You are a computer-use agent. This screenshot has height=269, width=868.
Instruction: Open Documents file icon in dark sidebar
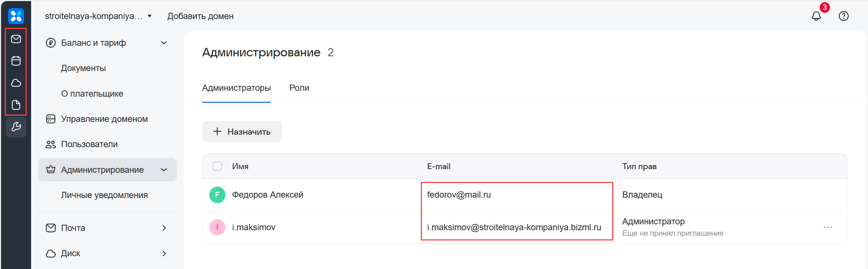[x=16, y=105]
